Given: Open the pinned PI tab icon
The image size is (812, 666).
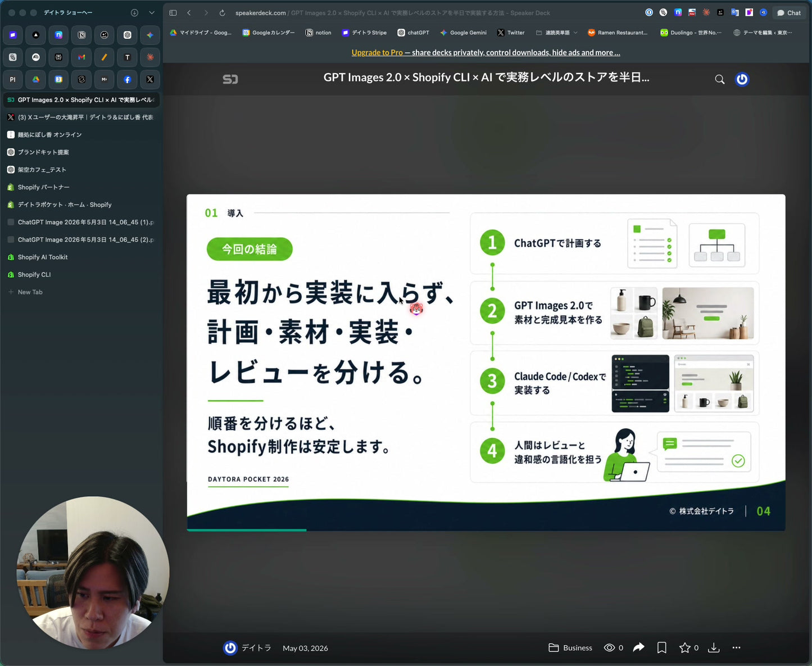Looking at the screenshot, I should pos(13,79).
